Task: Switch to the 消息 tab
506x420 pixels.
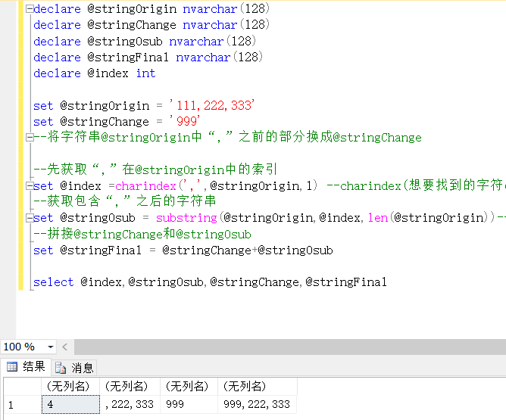Action: (x=74, y=368)
